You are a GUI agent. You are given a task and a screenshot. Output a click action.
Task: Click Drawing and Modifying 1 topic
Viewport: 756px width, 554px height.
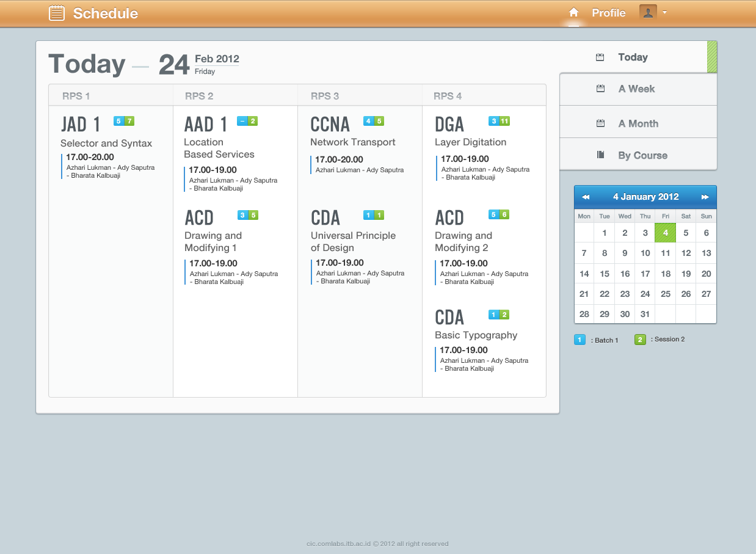(213, 242)
